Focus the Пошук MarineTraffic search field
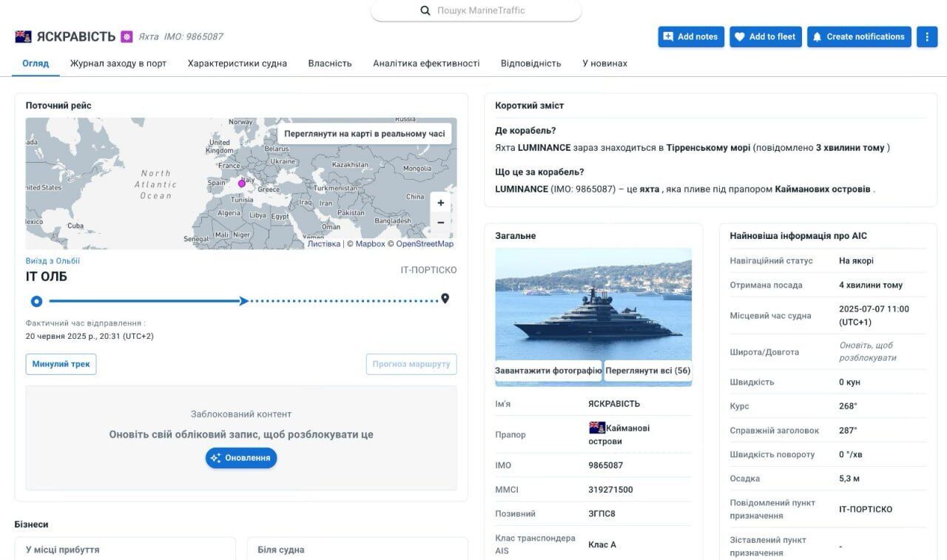 click(x=476, y=10)
